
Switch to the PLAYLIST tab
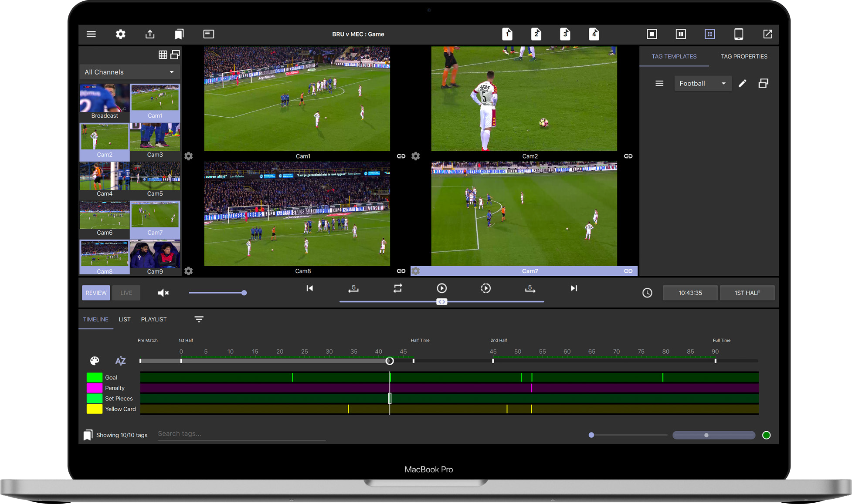coord(154,319)
